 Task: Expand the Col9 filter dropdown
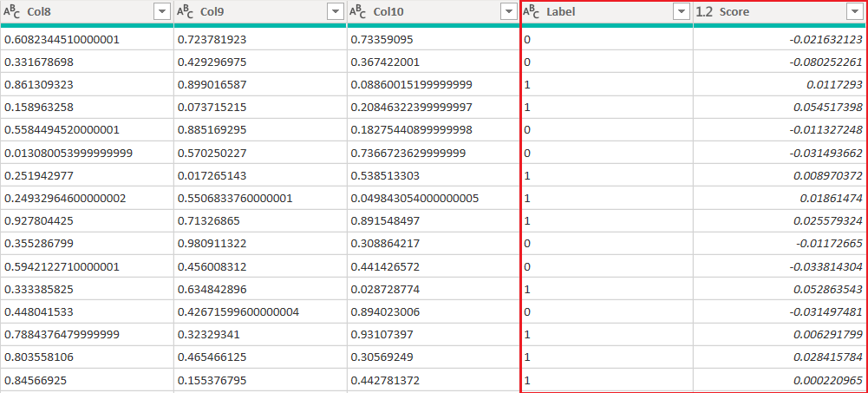335,12
